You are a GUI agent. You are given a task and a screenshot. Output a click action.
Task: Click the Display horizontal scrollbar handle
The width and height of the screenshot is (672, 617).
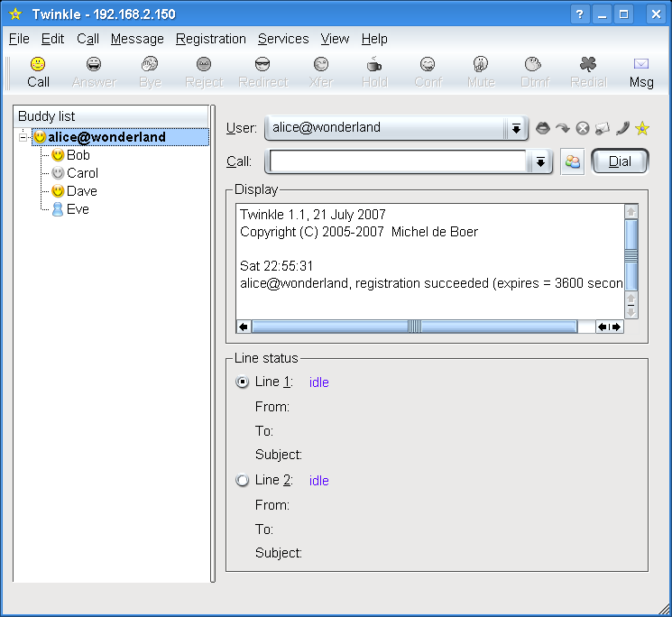414,327
